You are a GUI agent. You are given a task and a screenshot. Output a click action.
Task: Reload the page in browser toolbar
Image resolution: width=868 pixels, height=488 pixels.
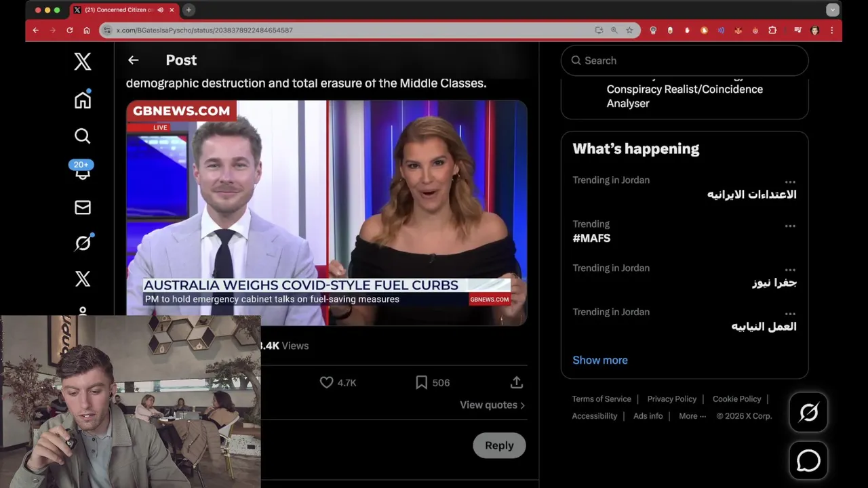tap(69, 30)
